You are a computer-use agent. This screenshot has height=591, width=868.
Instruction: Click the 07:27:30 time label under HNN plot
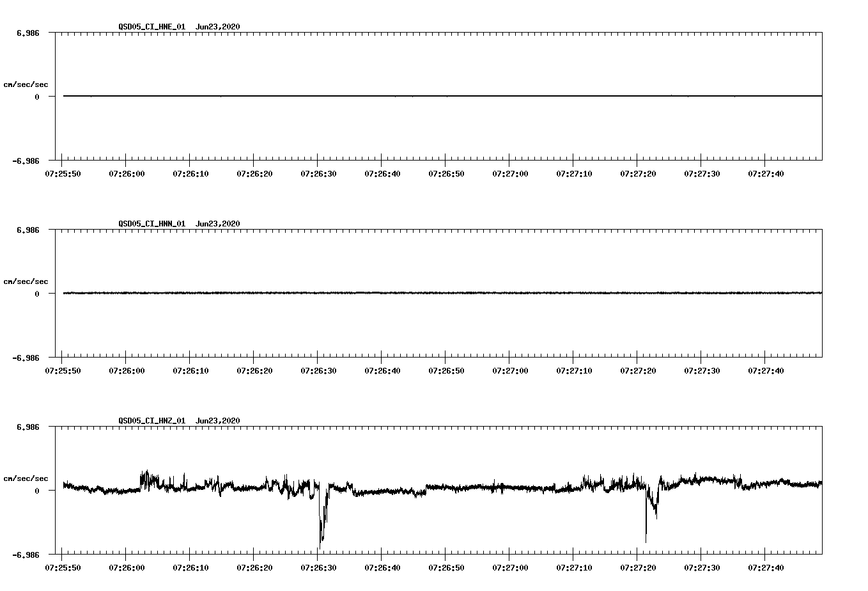(x=702, y=370)
